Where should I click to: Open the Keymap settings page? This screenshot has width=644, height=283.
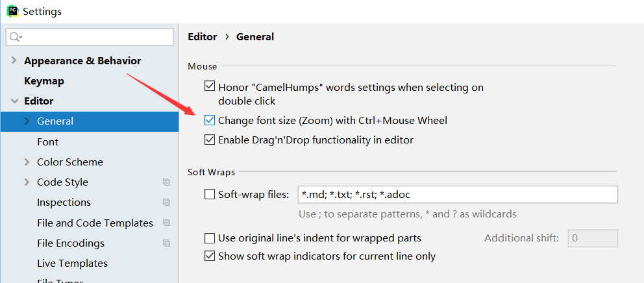(44, 81)
